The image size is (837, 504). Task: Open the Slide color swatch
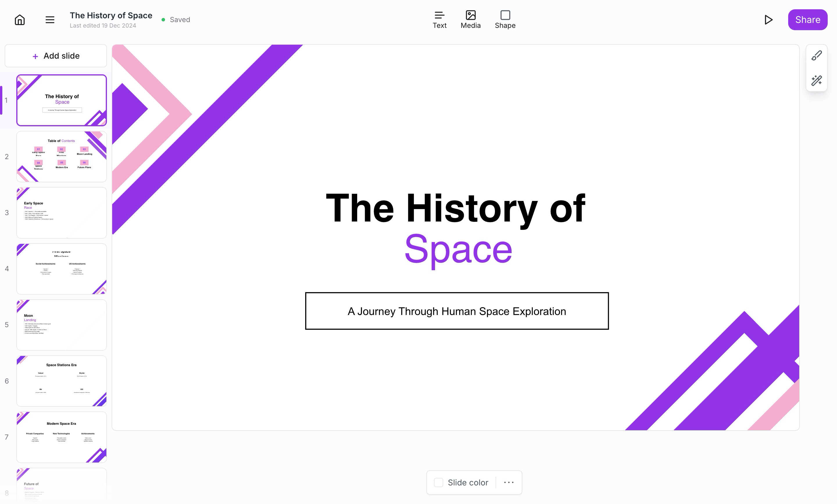click(439, 482)
